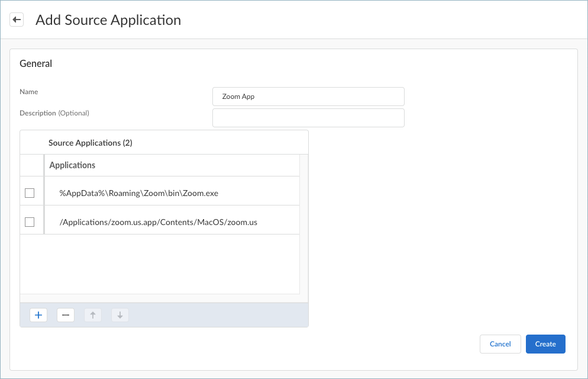This screenshot has height=379, width=588.
Task: Click the Description (Optional) label
Action: 54,113
